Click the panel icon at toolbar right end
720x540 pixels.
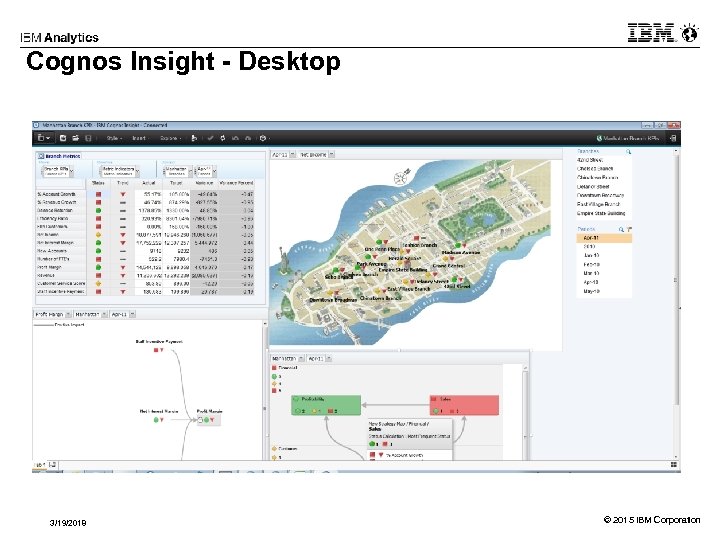pyautogui.click(x=673, y=138)
